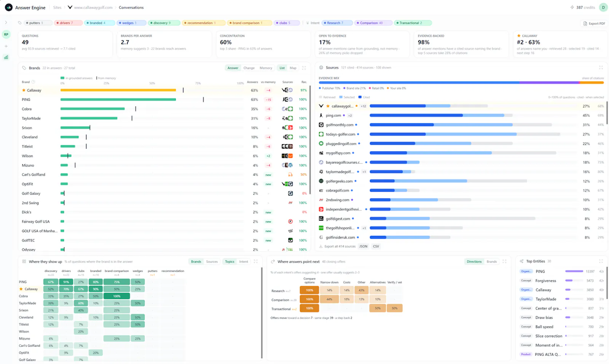Viewport: 609px width, 364px height.
Task: Toggle the branded 4 filter chip
Action: click(x=99, y=23)
